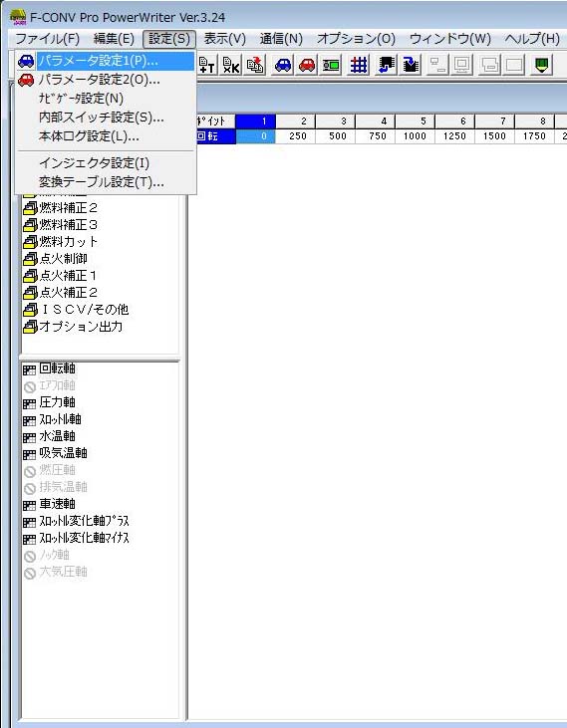Click the F-CONV app icon in title bar
567x728 pixels.
(x=18, y=17)
